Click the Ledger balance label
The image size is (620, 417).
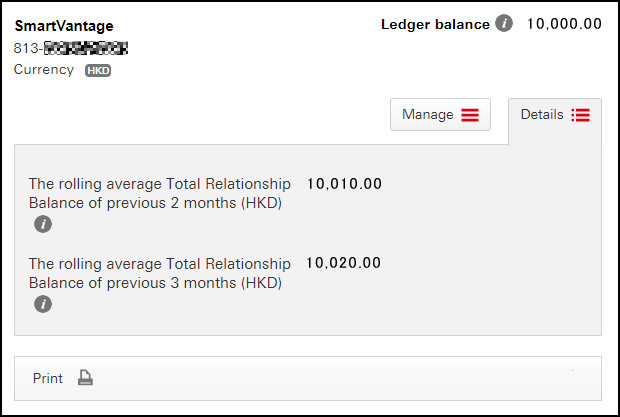coord(435,24)
